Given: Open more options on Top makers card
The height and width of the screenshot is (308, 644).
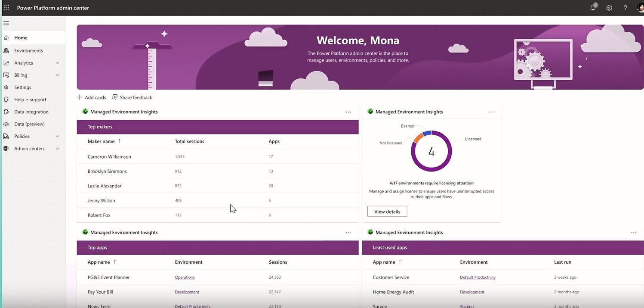Looking at the screenshot, I should tap(348, 112).
